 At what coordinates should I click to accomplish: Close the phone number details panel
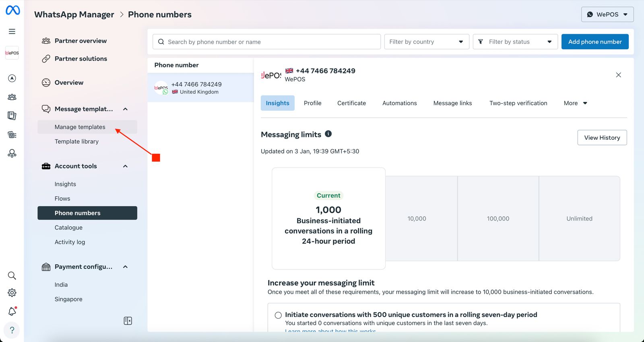coord(619,75)
